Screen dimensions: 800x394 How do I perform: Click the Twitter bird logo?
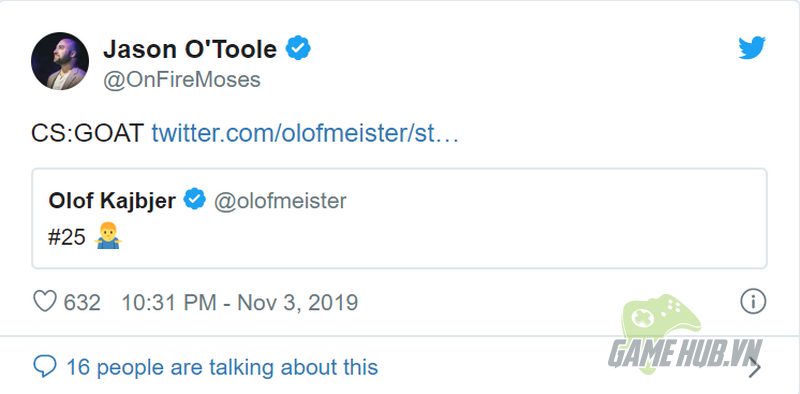[x=752, y=48]
